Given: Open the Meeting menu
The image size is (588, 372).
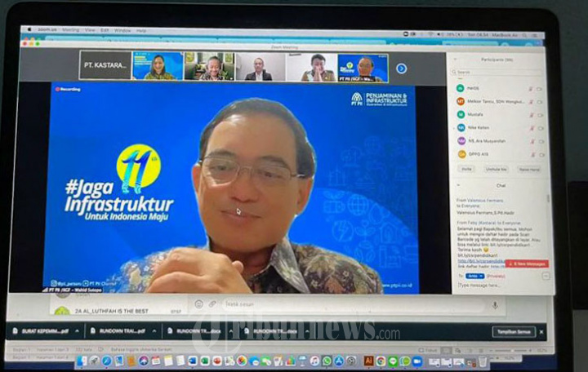Looking at the screenshot, I should [70, 29].
